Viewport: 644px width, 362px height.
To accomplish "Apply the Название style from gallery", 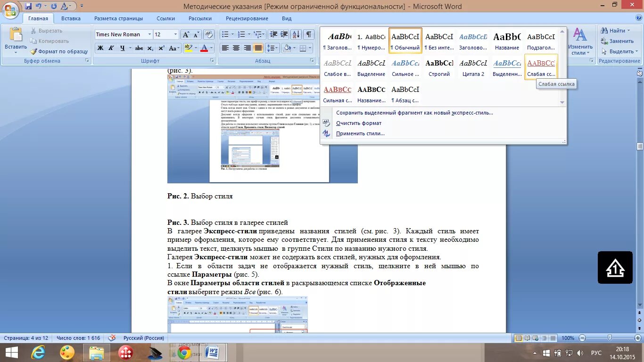I will click(x=507, y=41).
